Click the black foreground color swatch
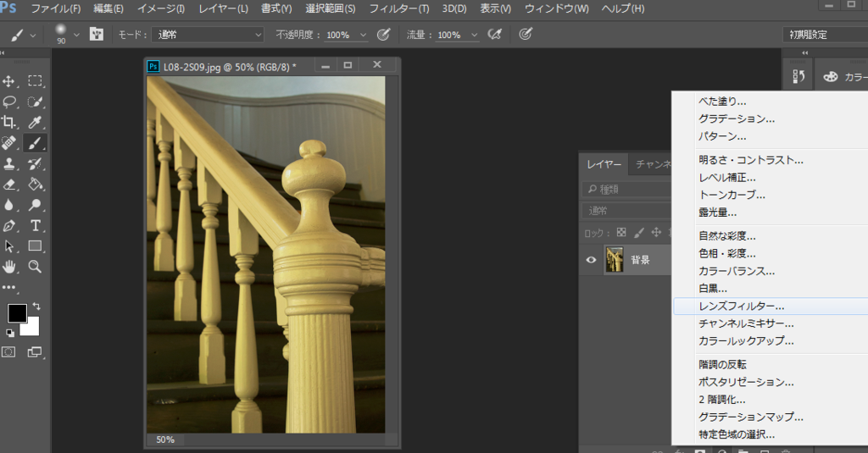The width and height of the screenshot is (868, 453). (17, 313)
